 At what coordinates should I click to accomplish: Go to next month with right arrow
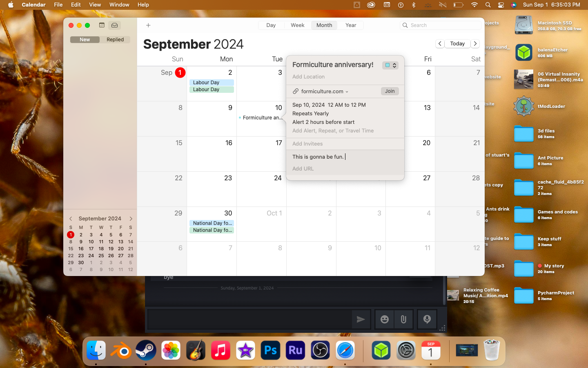tap(475, 44)
